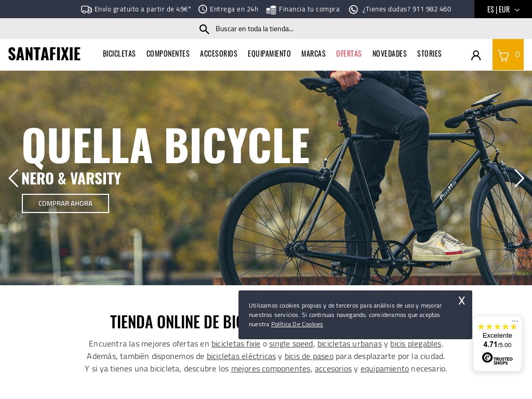The width and height of the screenshot is (532, 399).
Task: Click the phone contact icon
Action: click(x=353, y=9)
